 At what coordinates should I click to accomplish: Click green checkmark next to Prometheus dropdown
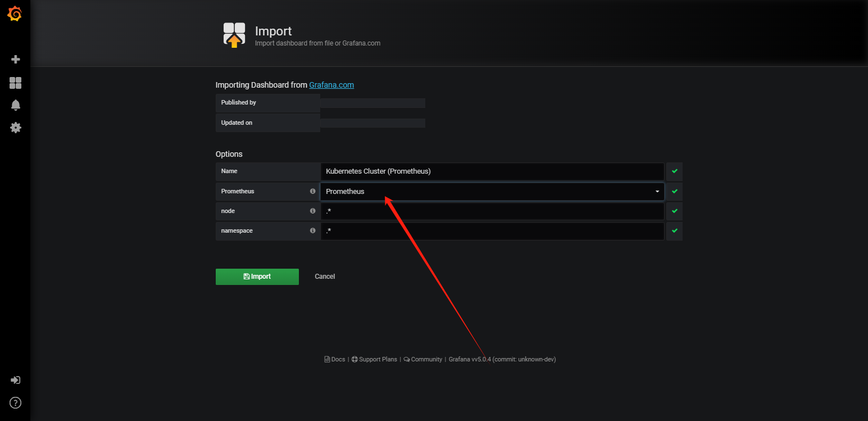click(x=674, y=191)
